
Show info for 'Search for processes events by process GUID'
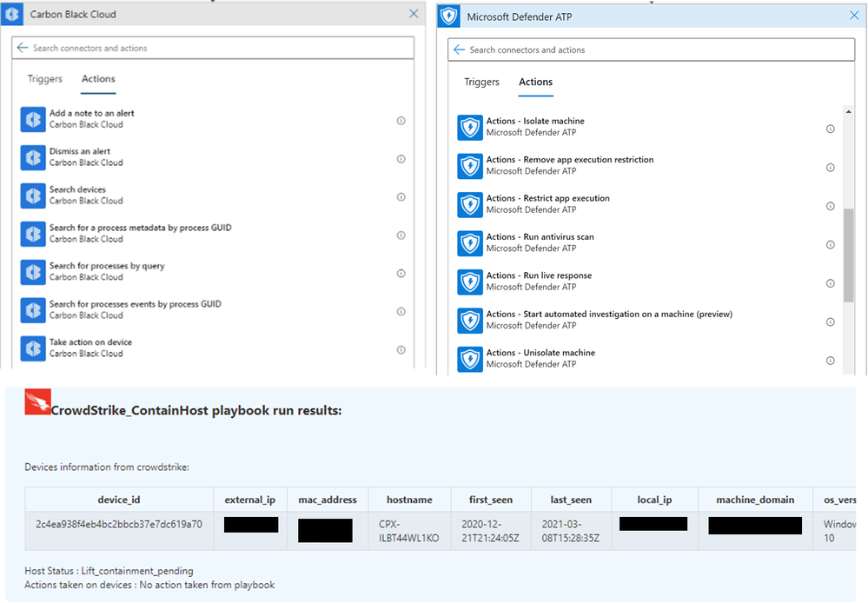pos(401,312)
